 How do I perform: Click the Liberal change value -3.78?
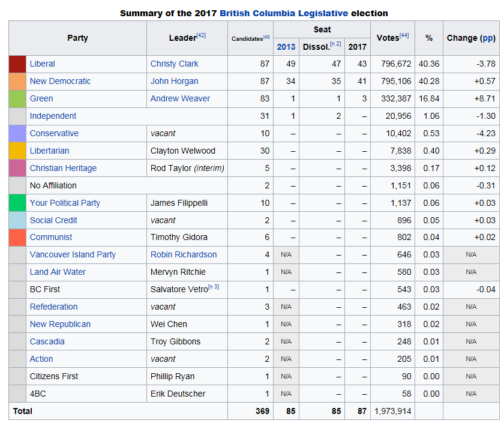485,64
